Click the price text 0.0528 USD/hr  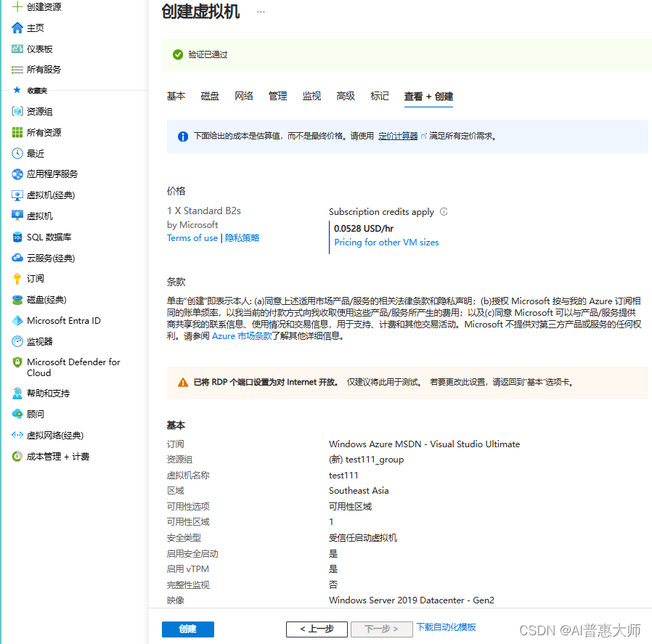click(364, 229)
